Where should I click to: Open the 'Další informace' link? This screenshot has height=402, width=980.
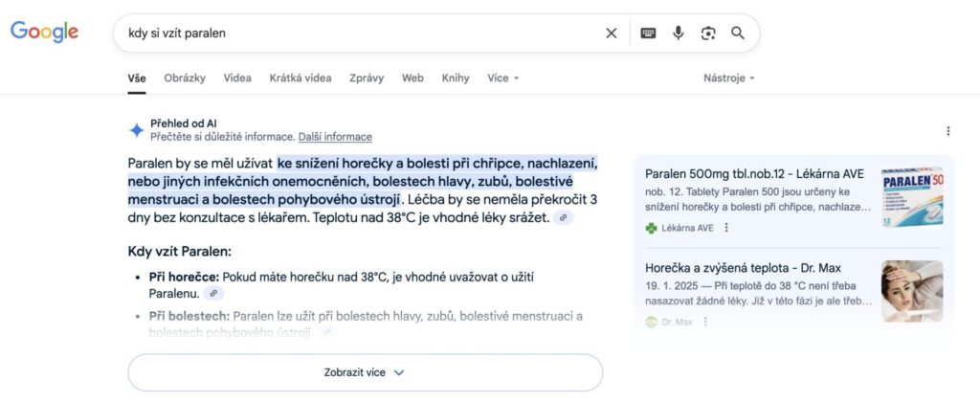(x=335, y=137)
